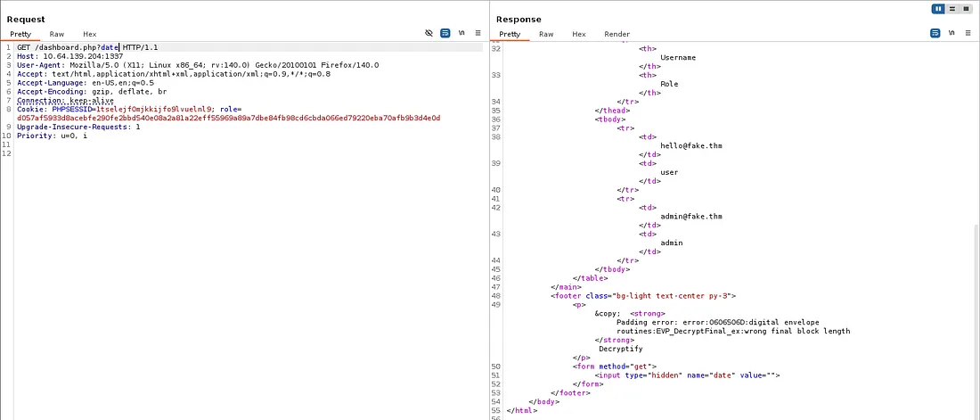Image resolution: width=980 pixels, height=420 pixels.
Task: Click the date parameter in request line
Action: (x=110, y=46)
